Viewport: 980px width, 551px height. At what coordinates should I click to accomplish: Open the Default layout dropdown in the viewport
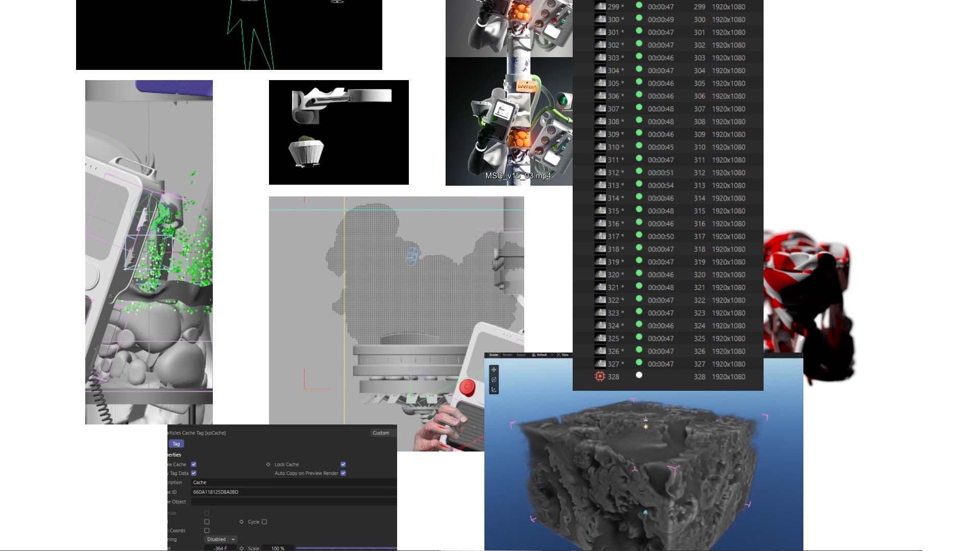pyautogui.click(x=542, y=355)
